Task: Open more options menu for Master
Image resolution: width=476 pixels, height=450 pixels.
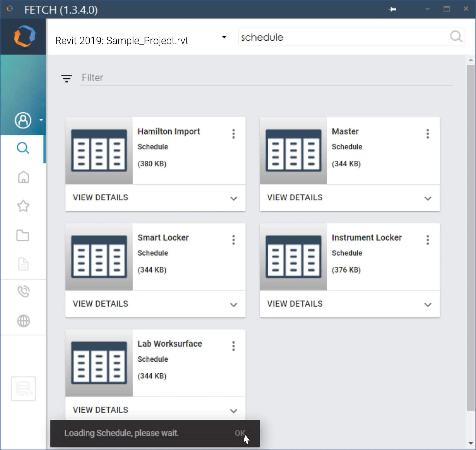Action: [x=428, y=134]
